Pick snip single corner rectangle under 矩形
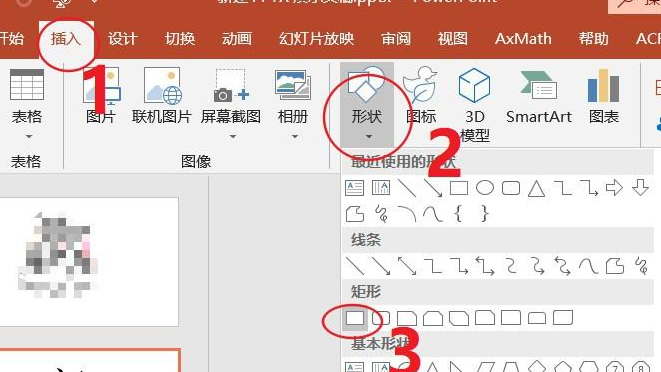The height and width of the screenshot is (372, 661). click(x=407, y=318)
